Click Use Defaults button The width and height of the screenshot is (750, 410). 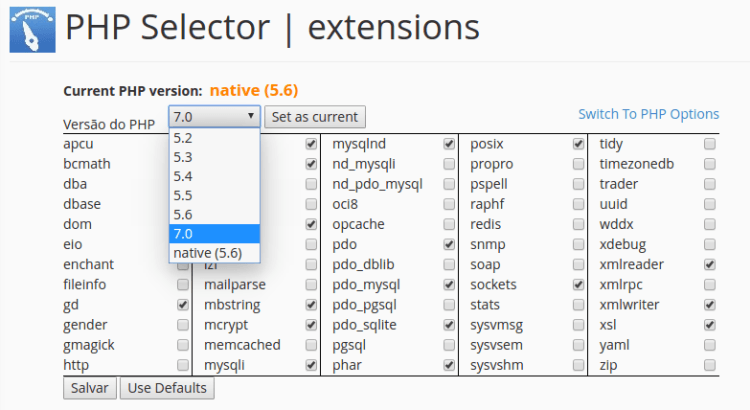pyautogui.click(x=167, y=388)
